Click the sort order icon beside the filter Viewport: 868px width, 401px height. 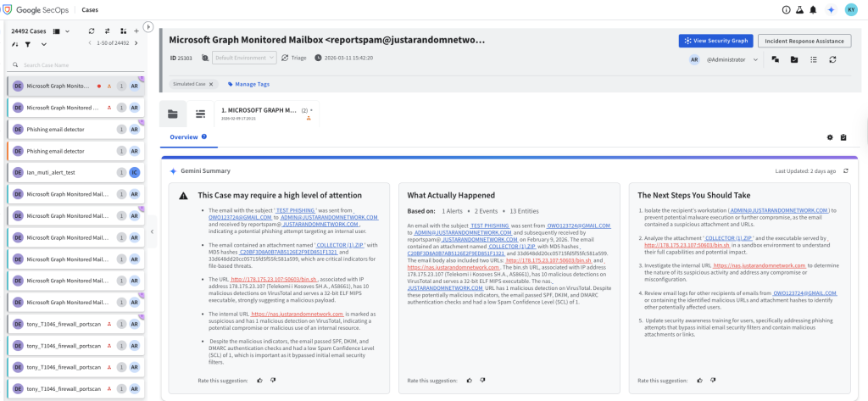pos(15,44)
